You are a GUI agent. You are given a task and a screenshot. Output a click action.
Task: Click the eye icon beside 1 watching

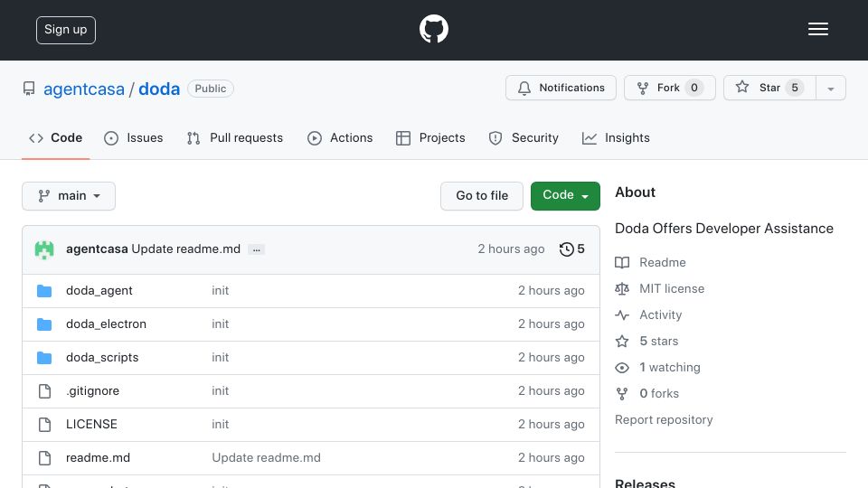622,368
